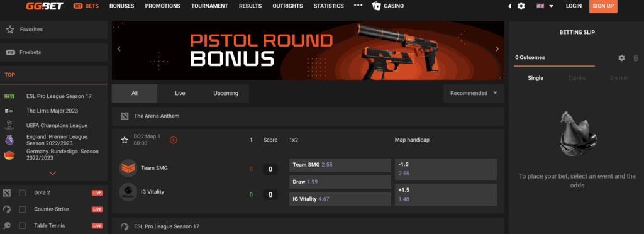Click UEFA Champions League logo icon

[x=9, y=125]
